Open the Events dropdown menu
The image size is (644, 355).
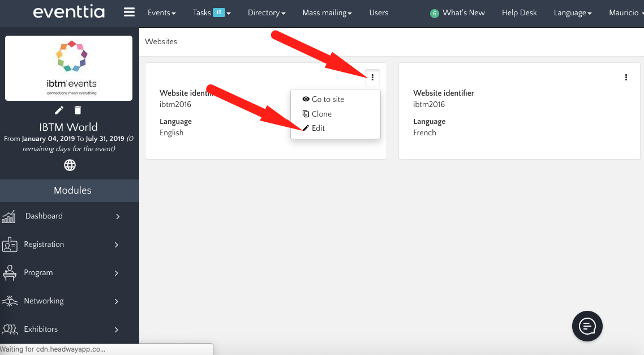pos(161,12)
